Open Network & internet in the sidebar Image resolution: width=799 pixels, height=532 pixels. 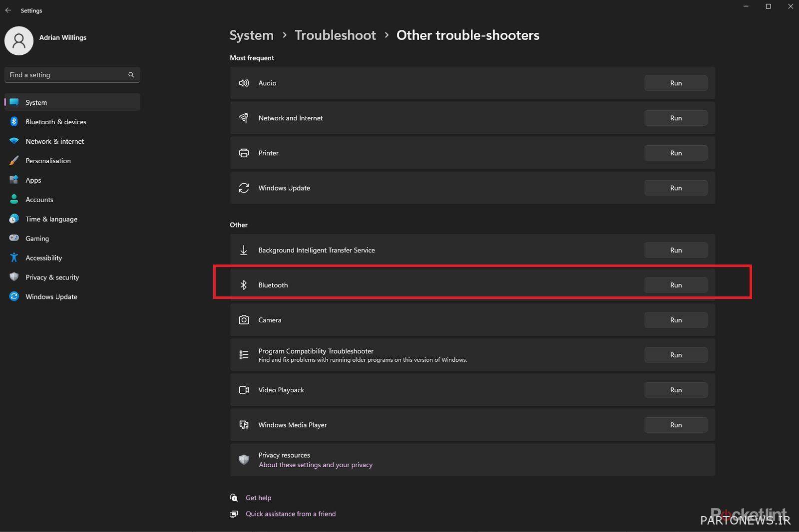tap(72, 141)
